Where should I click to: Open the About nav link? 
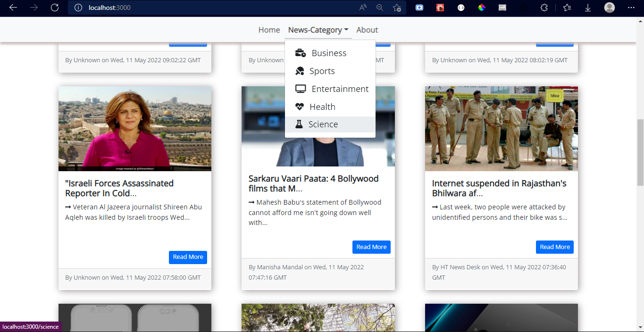point(367,30)
